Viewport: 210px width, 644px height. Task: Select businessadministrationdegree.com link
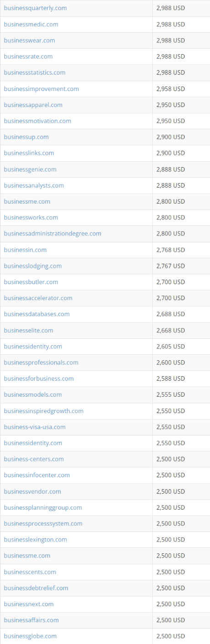point(52,233)
